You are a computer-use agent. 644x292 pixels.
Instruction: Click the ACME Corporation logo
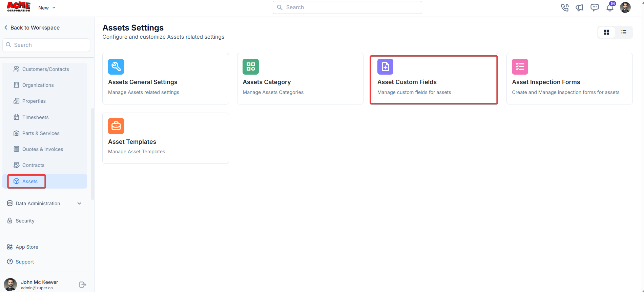click(19, 7)
